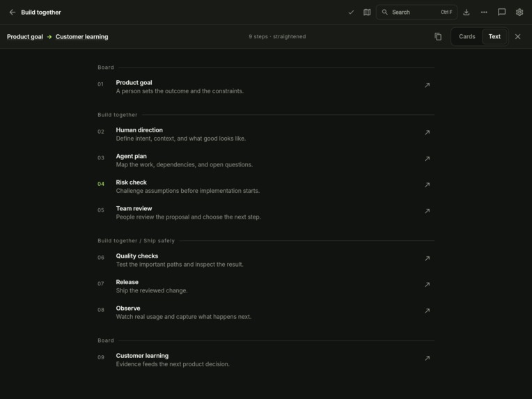Screen dimensions: 532x399
Task: Select the Observe step title
Action: tap(128, 308)
